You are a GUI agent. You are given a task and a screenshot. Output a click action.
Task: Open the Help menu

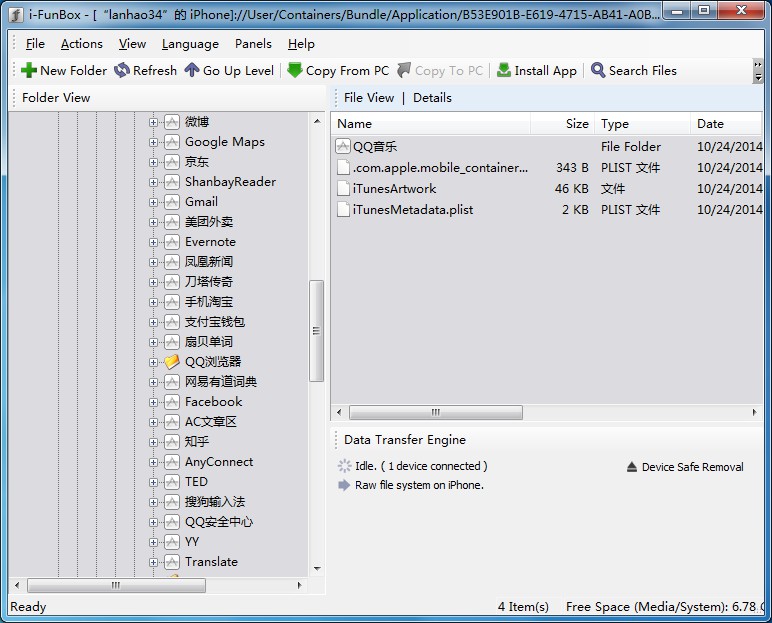click(x=301, y=44)
